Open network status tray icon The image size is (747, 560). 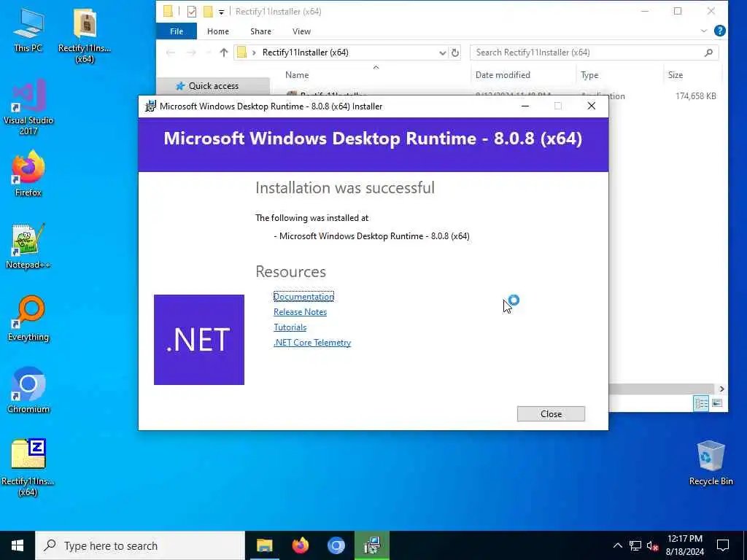pyautogui.click(x=635, y=545)
